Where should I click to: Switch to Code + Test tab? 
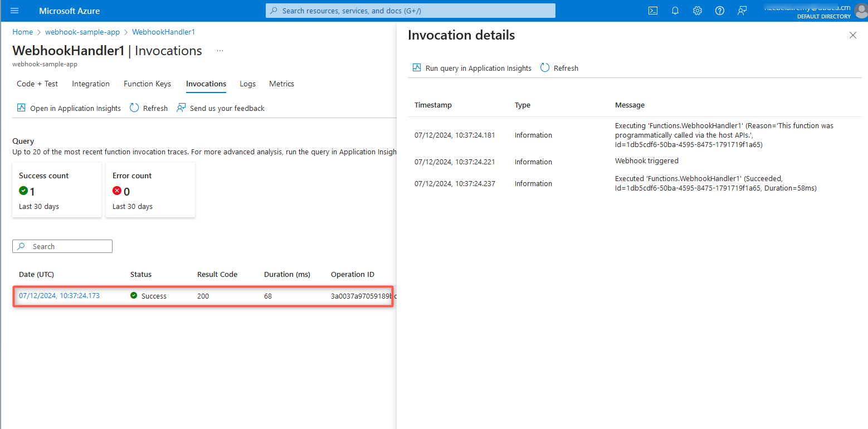pos(37,84)
